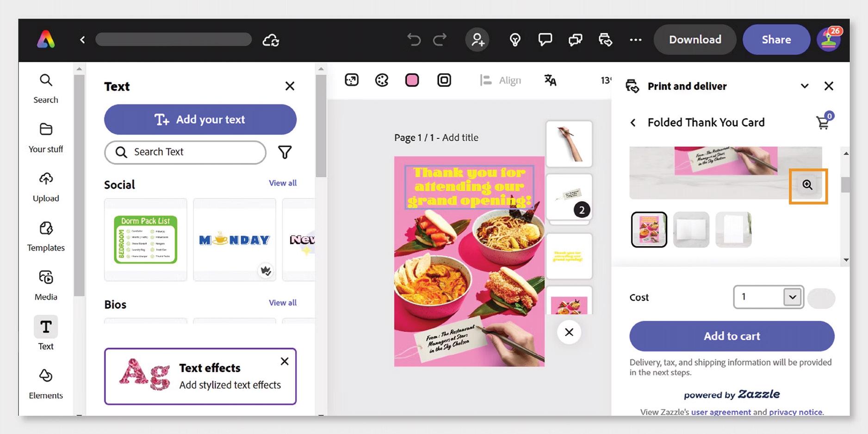Open the Elements sidebar panel
Screen dimensions: 868x434
pyautogui.click(x=46, y=384)
